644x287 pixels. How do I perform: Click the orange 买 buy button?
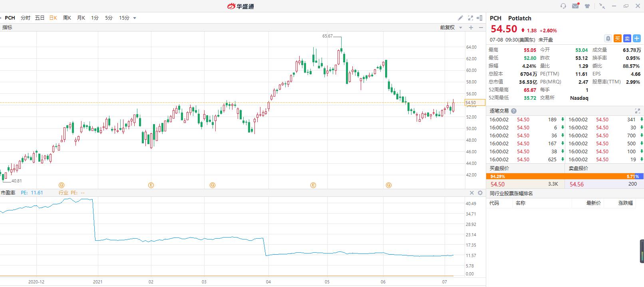[617, 38]
